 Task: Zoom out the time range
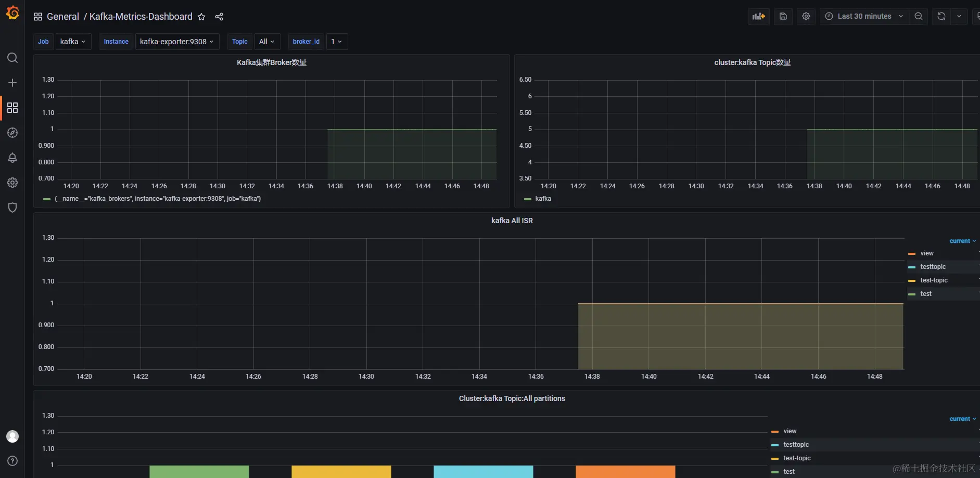pos(919,16)
